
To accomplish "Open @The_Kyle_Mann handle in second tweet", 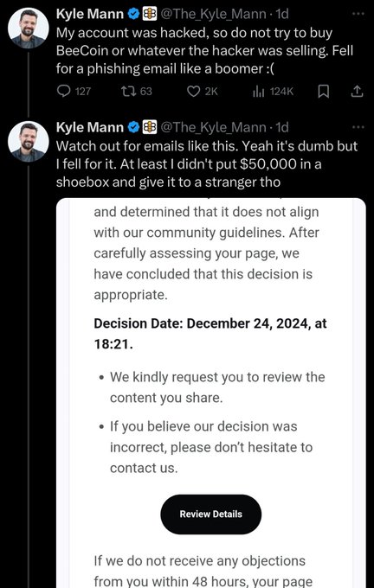I will click(x=213, y=127).
